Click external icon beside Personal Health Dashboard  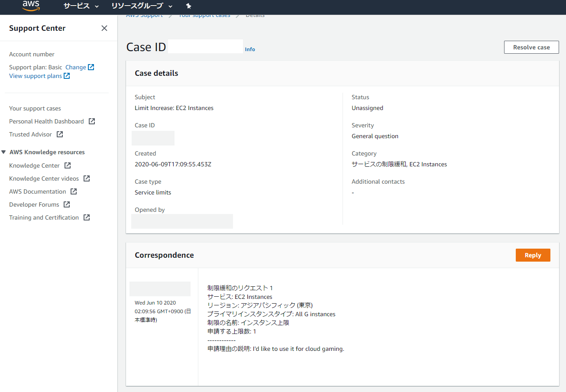coord(92,121)
